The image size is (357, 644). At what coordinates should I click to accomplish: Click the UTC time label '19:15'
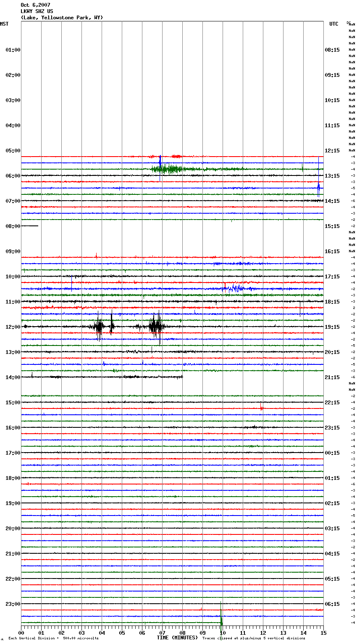pyautogui.click(x=332, y=327)
